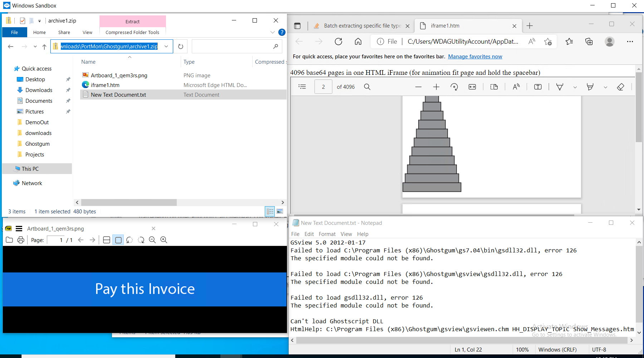The height and width of the screenshot is (358, 644).
Task: Open recent locations dropdown in Explorer
Action: coord(35,47)
